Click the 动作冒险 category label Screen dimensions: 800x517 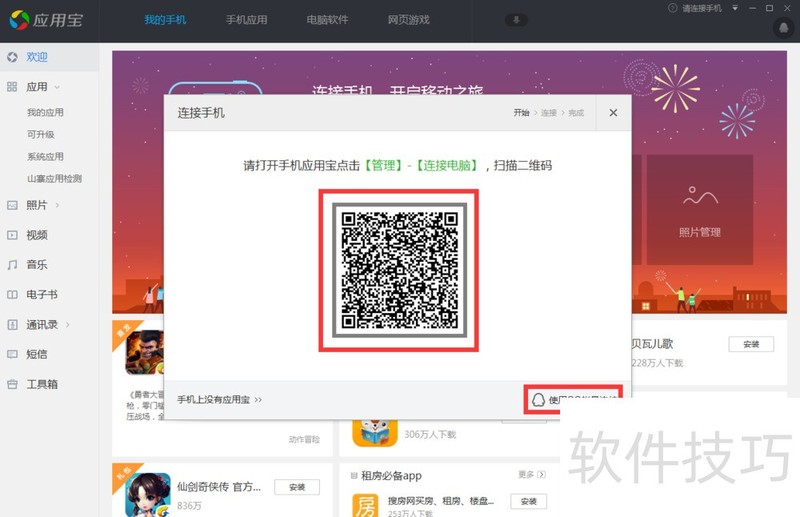(304, 439)
